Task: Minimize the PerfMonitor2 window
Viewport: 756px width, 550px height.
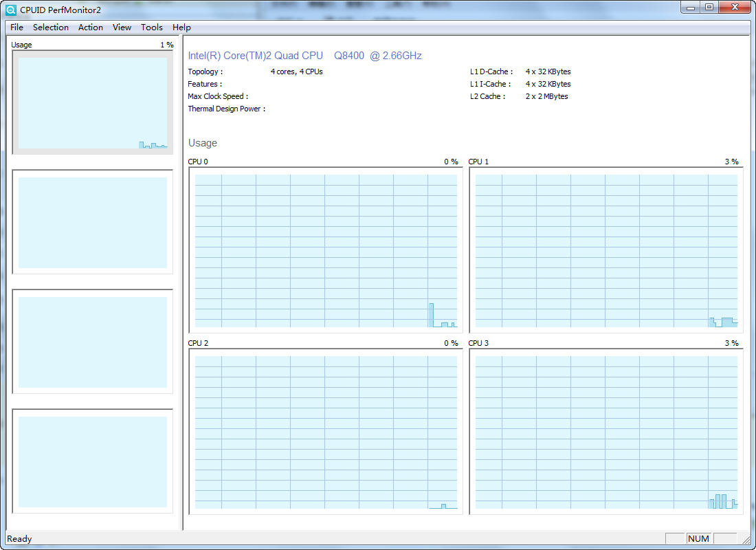Action: click(691, 8)
